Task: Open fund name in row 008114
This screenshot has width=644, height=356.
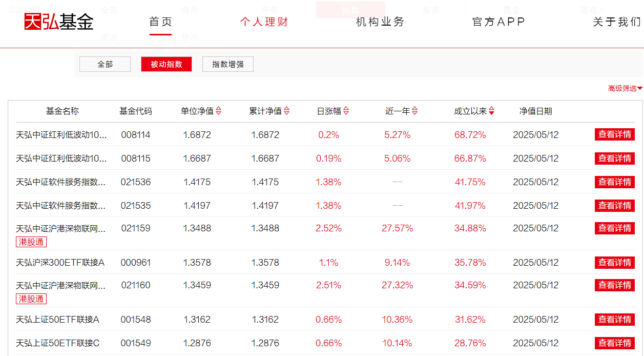Action: pos(61,135)
